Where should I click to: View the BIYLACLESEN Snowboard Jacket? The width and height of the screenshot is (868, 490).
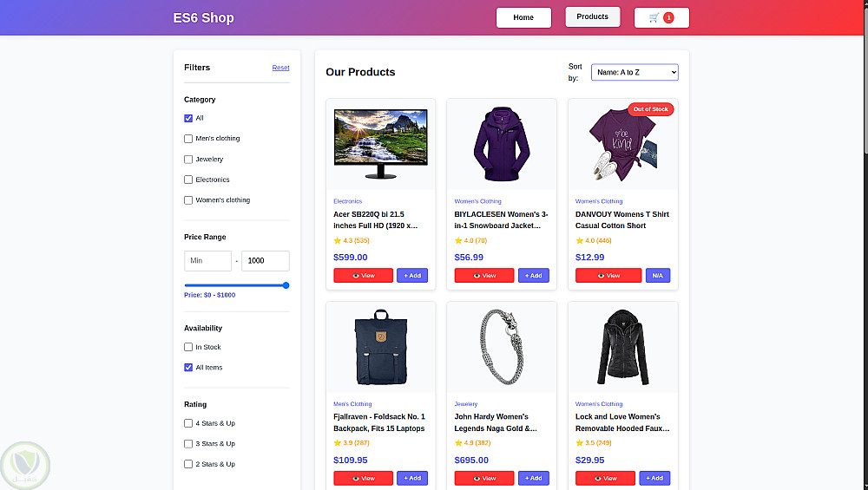point(484,276)
